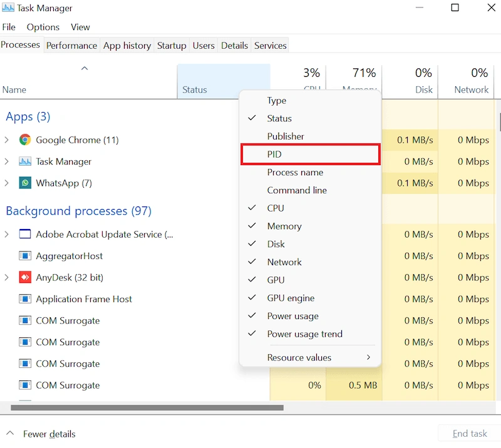Click the Google Chrome app icon
The width and height of the screenshot is (501, 448).
tap(25, 140)
